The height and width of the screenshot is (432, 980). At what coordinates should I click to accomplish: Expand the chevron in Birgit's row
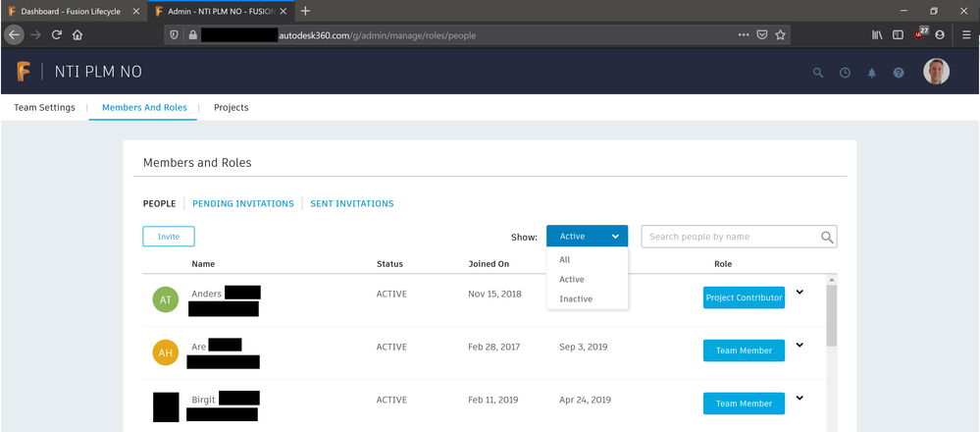[x=799, y=398]
